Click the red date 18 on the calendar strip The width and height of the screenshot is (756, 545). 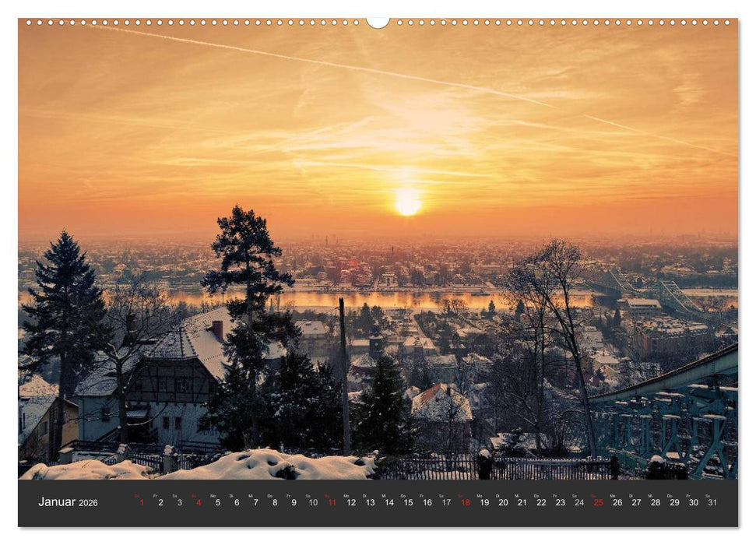tap(466, 501)
